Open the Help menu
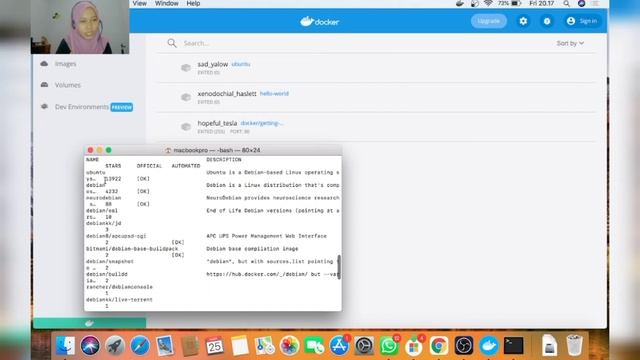Image resolution: width=640 pixels, height=360 pixels. click(x=193, y=3)
